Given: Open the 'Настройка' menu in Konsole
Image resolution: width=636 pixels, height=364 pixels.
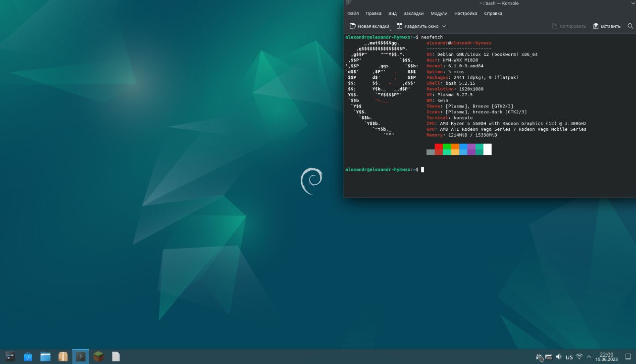Looking at the screenshot, I should pos(465,13).
